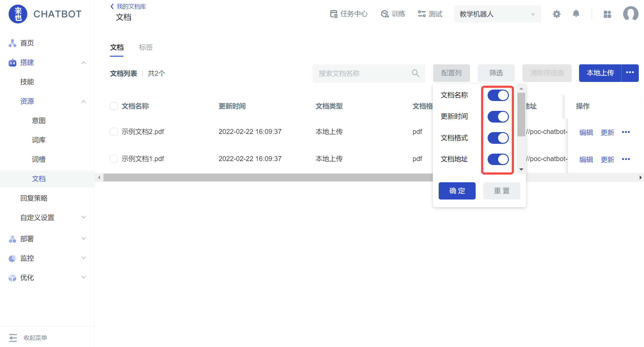Click the column panel scroll-up arrow
Image resolution: width=644 pixels, height=347 pixels.
[x=521, y=89]
